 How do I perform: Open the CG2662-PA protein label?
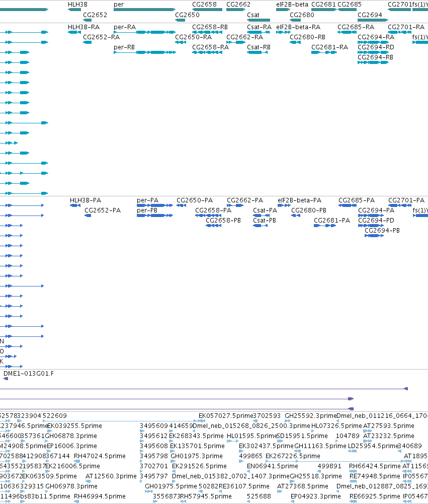coord(245,200)
